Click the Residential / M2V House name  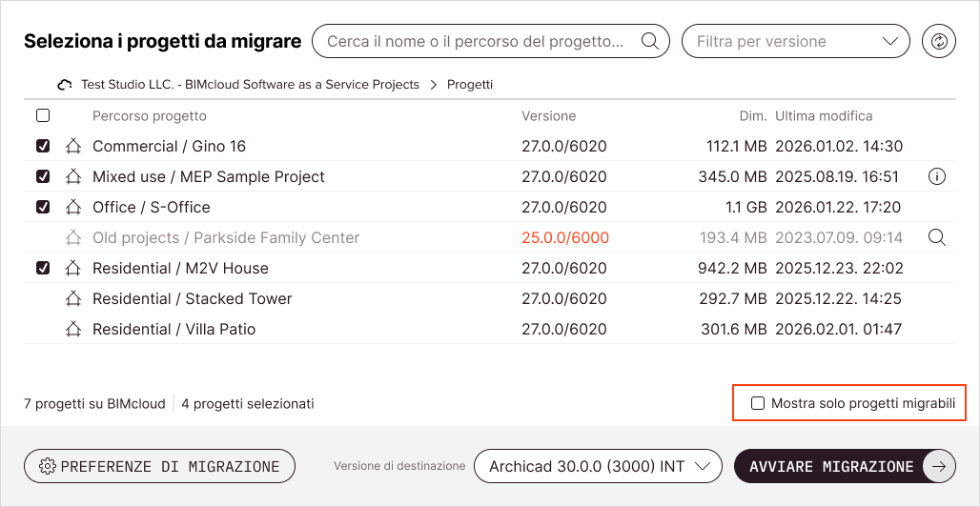[180, 268]
